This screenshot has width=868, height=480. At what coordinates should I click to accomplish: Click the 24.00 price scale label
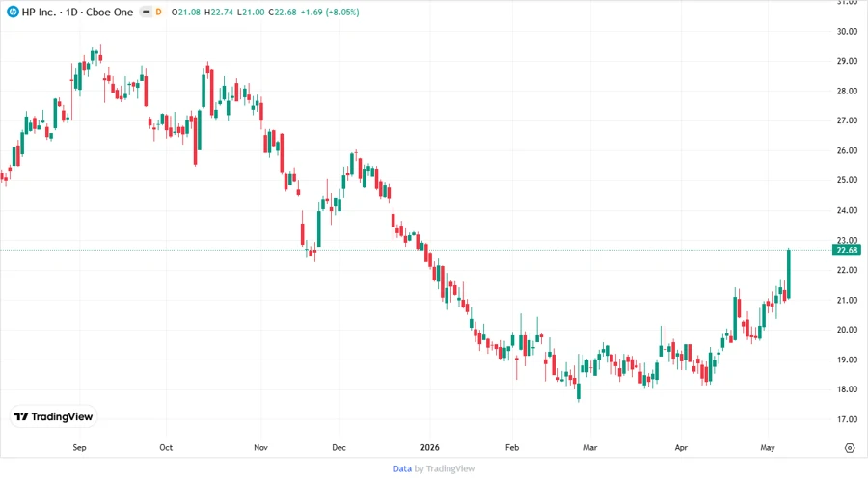tap(847, 210)
